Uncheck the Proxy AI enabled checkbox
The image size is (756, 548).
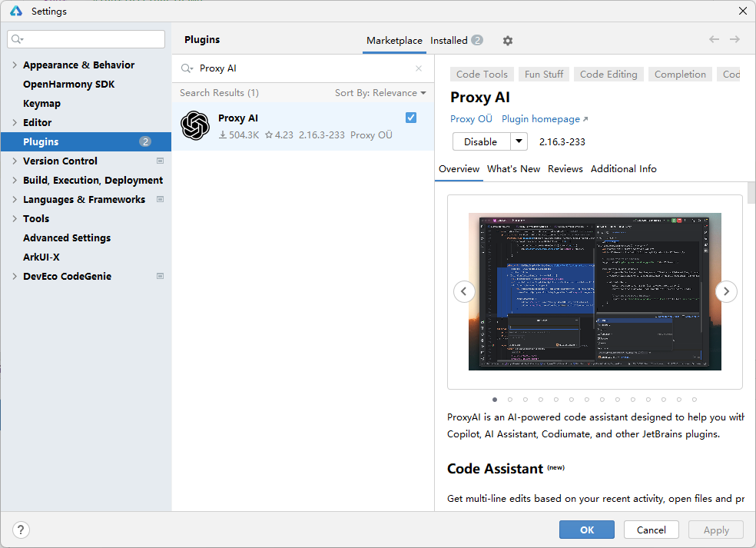(x=411, y=118)
